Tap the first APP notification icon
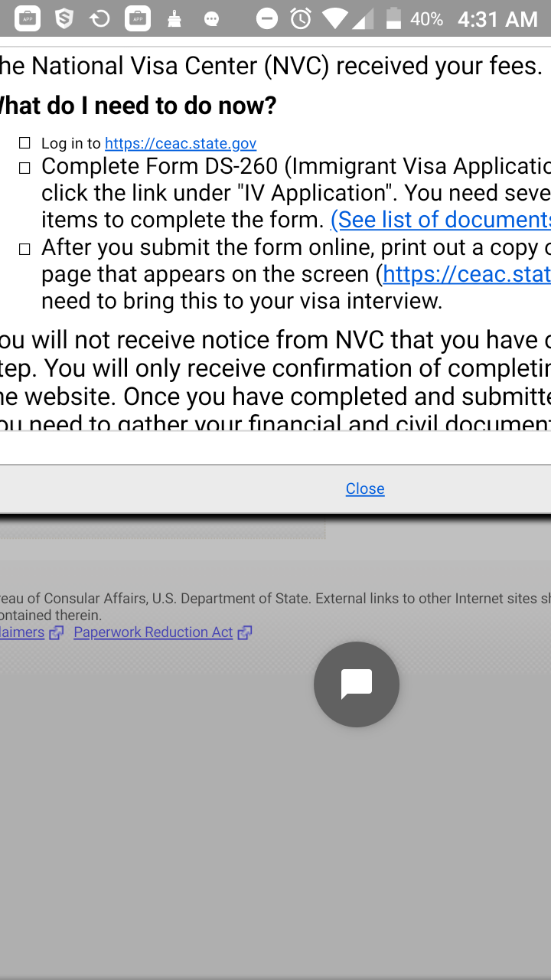Image resolution: width=551 pixels, height=980 pixels. click(x=28, y=18)
